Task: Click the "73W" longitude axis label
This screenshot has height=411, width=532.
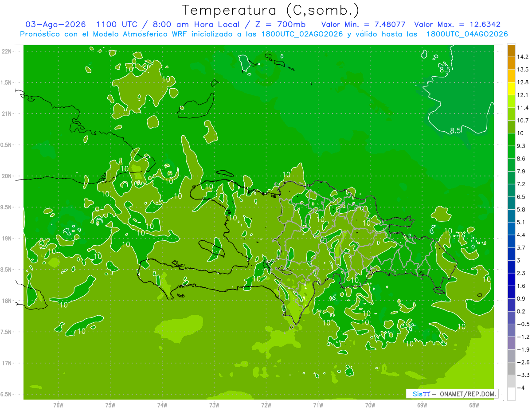Action: (214, 405)
